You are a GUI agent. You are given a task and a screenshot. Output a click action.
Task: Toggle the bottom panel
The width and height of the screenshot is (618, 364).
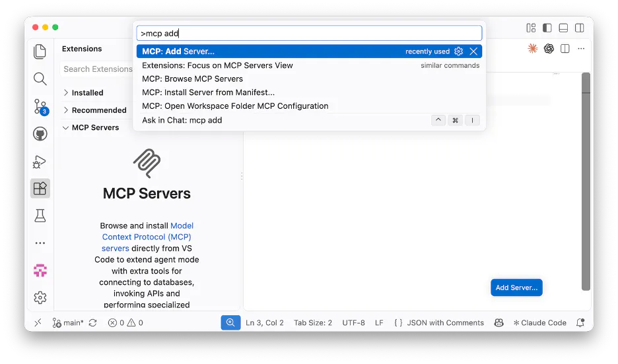point(563,28)
